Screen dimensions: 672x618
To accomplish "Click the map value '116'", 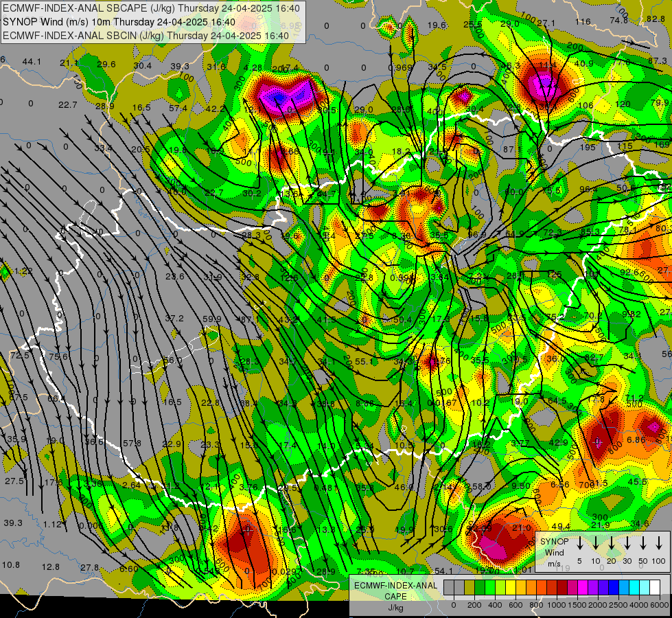I will point(583,21).
